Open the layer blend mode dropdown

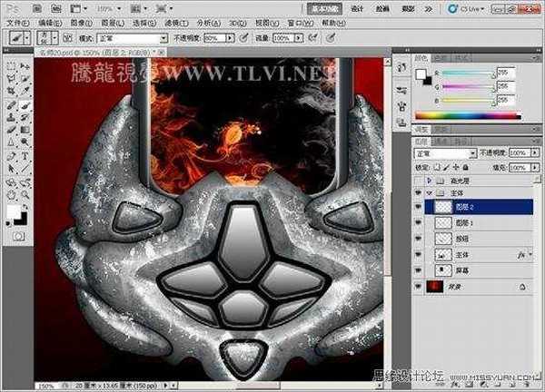pyautogui.click(x=444, y=153)
